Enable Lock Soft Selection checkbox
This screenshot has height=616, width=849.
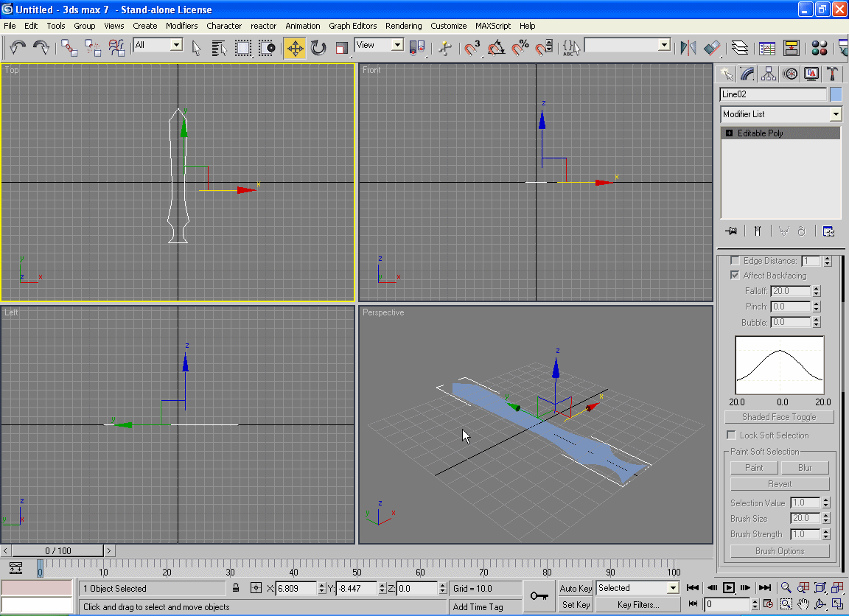coord(732,435)
